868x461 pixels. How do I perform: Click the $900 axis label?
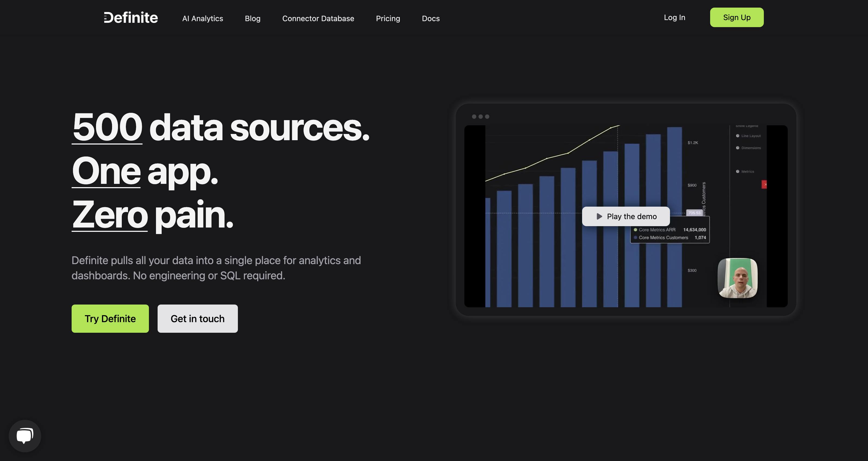coord(692,185)
